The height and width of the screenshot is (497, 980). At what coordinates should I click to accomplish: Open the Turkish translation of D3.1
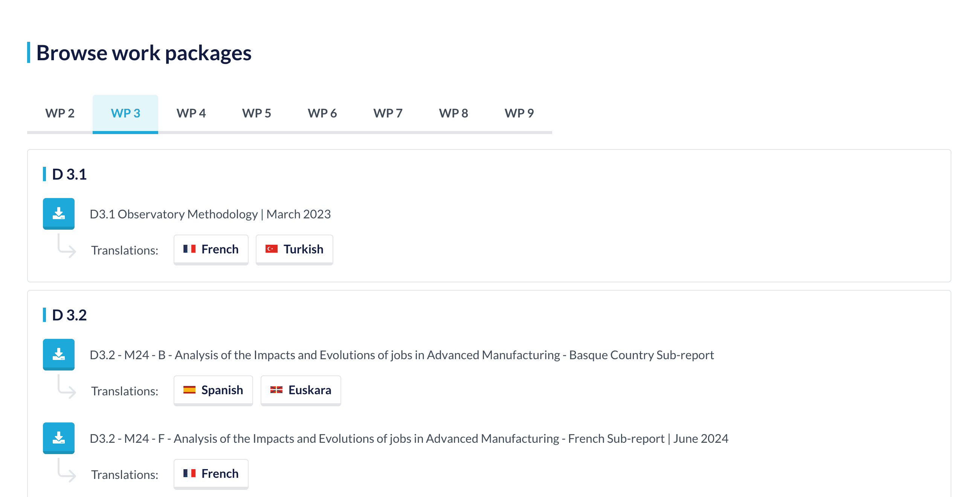tap(294, 250)
